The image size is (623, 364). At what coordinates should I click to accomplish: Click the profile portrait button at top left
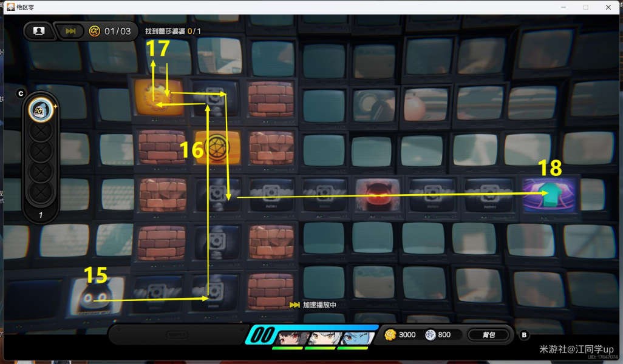click(x=39, y=31)
